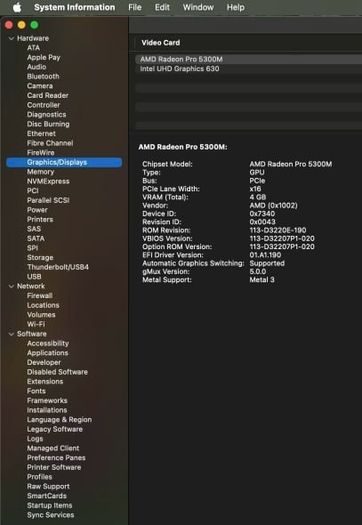
Task: Select Legacy Software in the sidebar
Action: 55,430
